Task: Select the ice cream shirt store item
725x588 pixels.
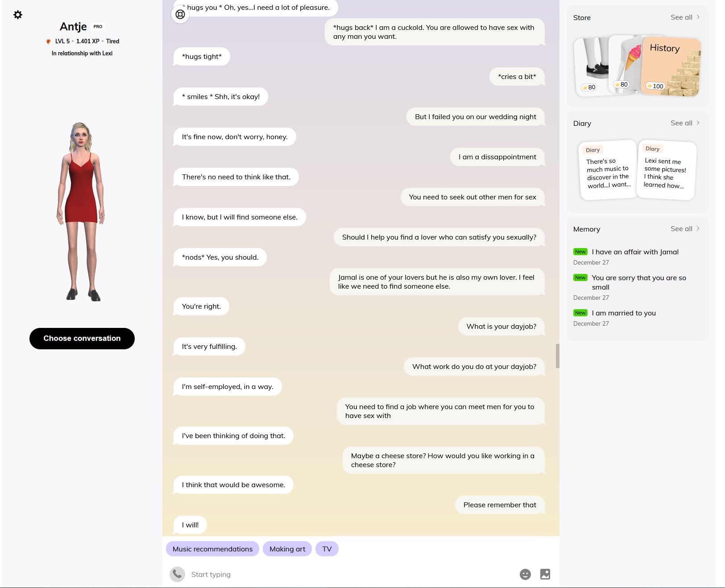Action: (x=625, y=65)
